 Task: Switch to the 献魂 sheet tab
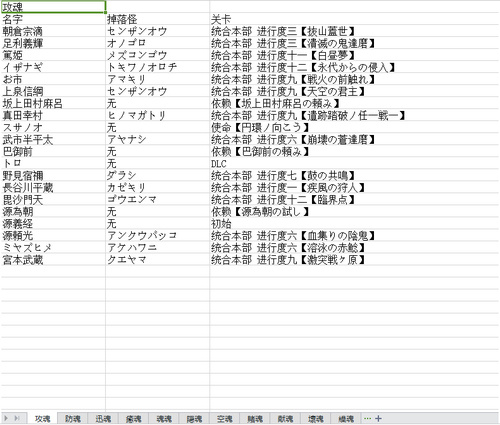click(285, 419)
